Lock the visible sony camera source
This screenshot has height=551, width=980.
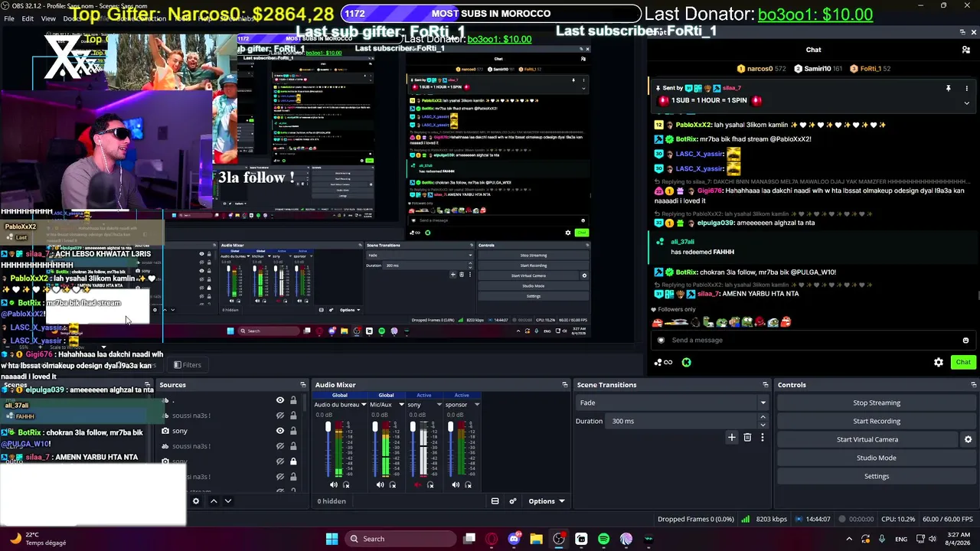click(x=293, y=431)
